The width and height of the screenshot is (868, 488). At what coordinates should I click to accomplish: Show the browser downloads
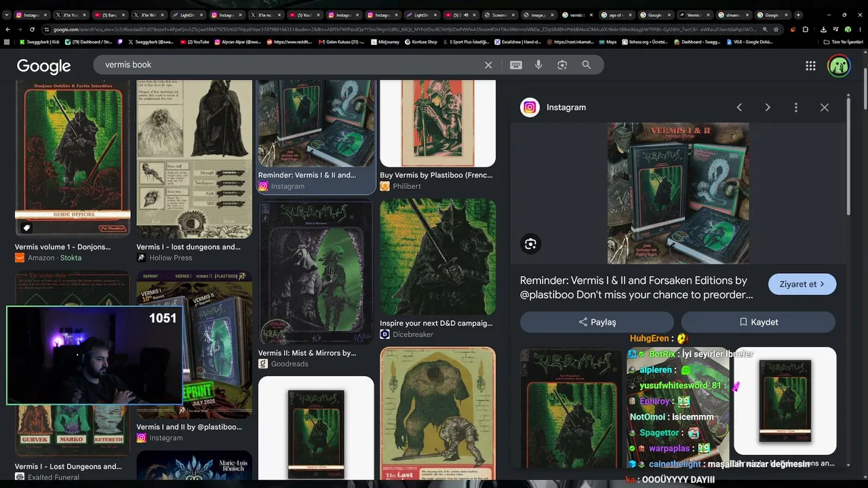point(823,30)
